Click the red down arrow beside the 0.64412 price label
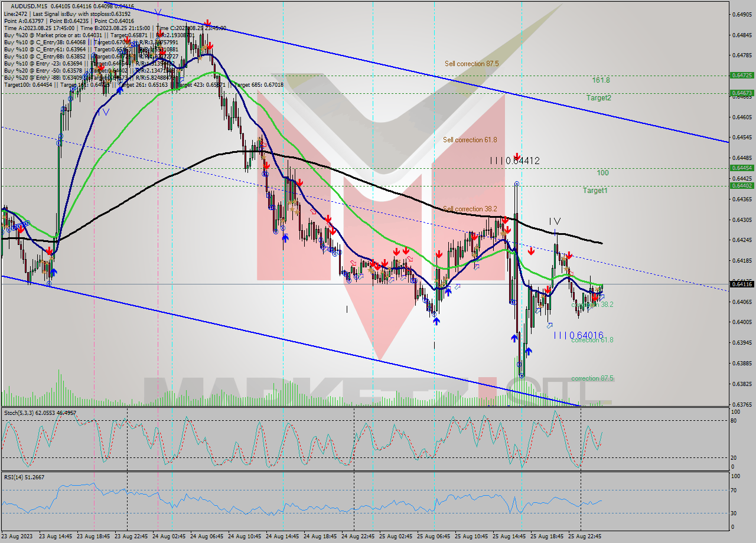 pos(517,156)
